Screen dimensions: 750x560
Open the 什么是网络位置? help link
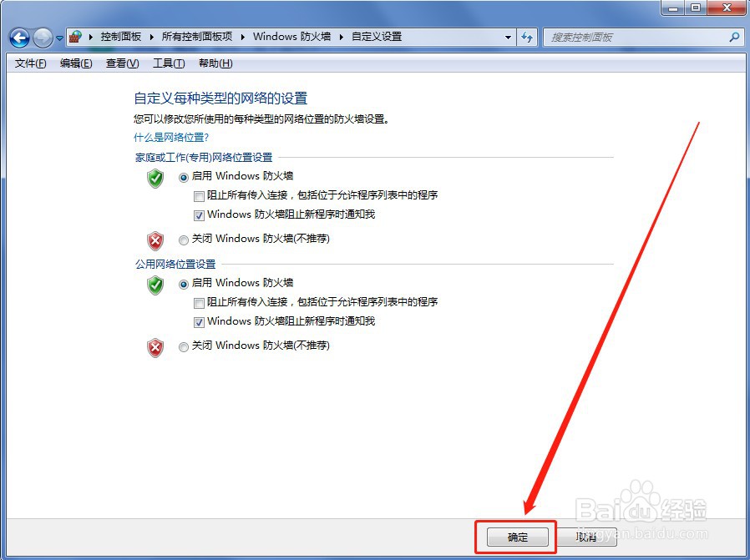171,138
